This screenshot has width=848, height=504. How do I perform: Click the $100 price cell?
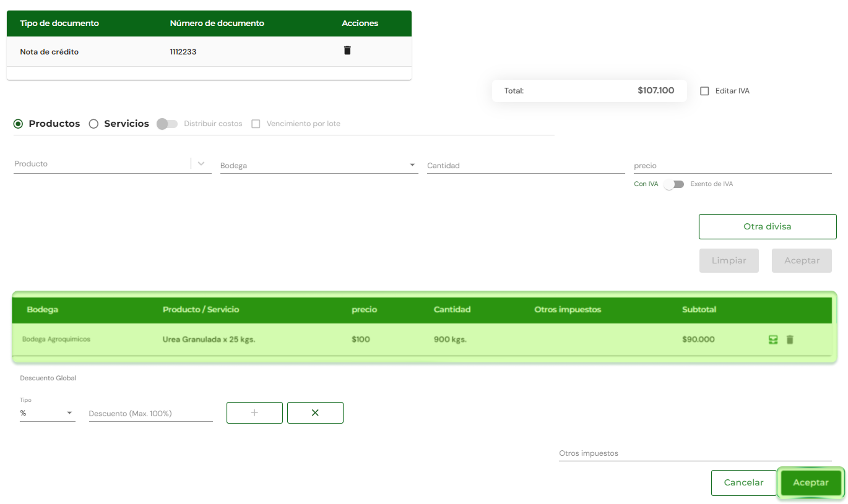361,340
